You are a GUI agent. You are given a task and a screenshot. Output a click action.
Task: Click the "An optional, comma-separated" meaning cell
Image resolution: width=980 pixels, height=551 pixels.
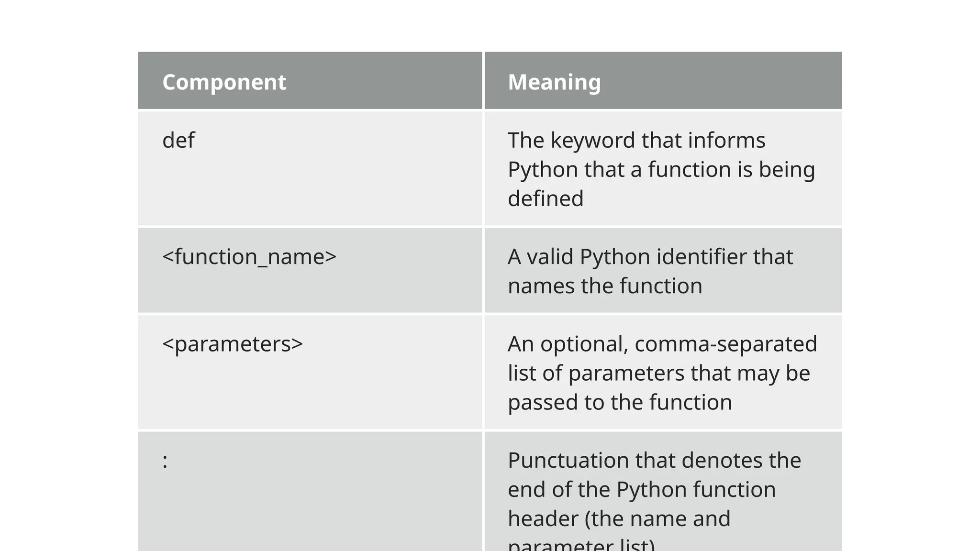pyautogui.click(x=662, y=373)
